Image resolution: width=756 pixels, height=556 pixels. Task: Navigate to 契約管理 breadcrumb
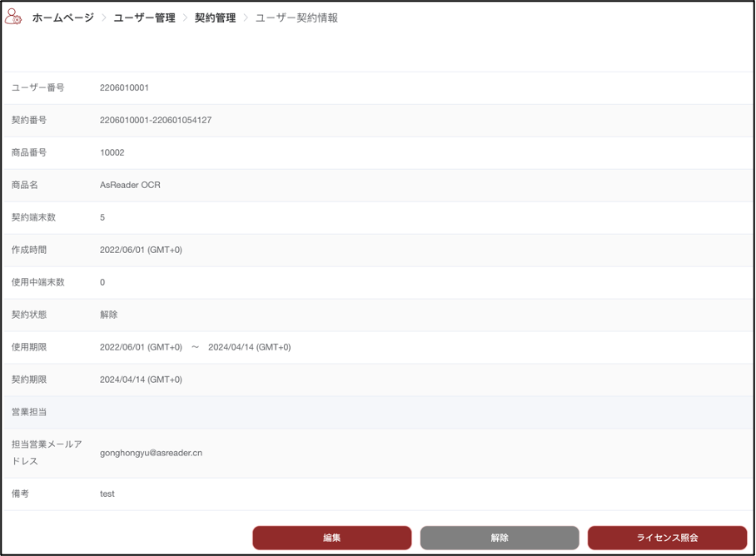[x=215, y=17]
